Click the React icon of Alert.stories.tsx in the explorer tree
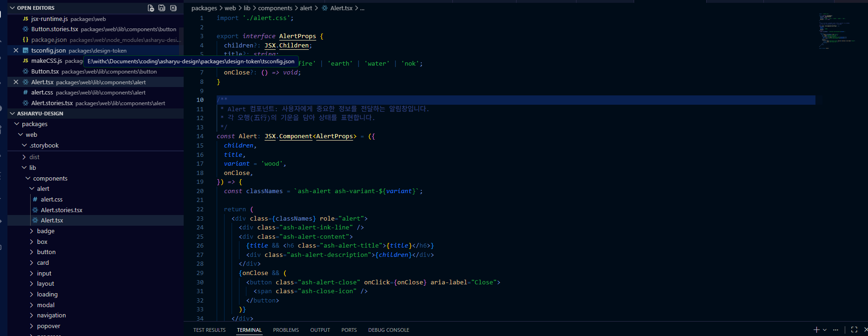 click(x=35, y=210)
